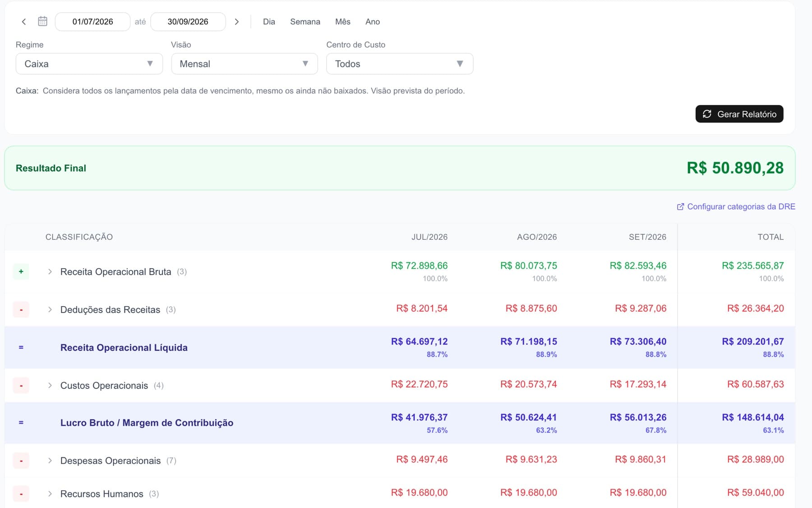This screenshot has height=508, width=812.
Task: Open the calendar date picker icon
Action: 42,21
